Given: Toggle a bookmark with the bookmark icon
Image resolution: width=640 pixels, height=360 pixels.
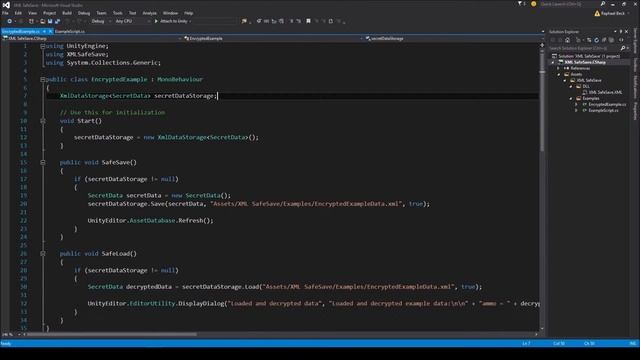Looking at the screenshot, I should 308,21.
